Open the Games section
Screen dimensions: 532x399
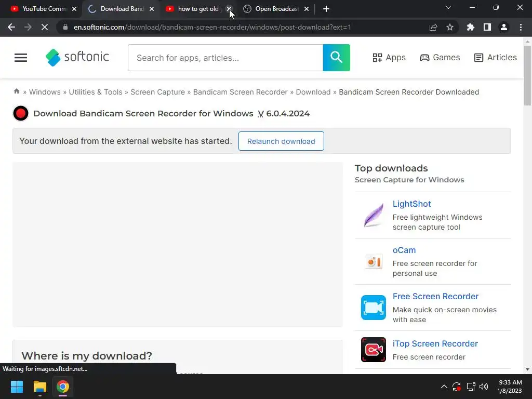[440, 58]
